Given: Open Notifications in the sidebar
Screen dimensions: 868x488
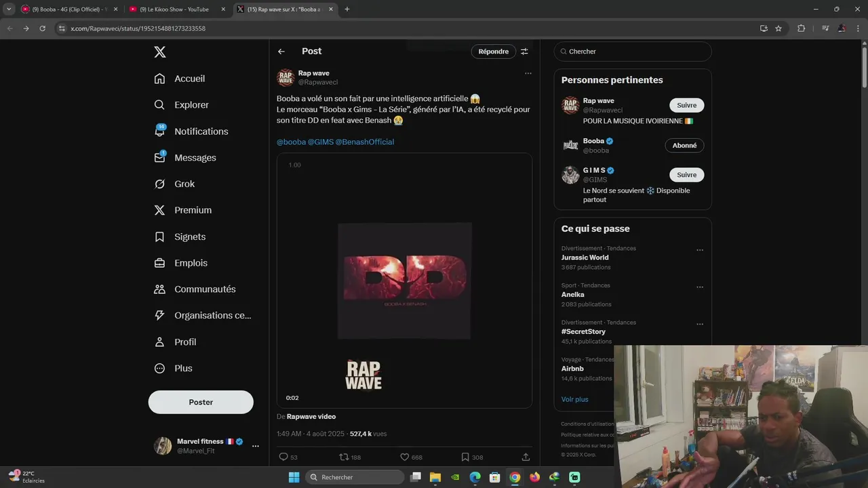Looking at the screenshot, I should point(191,131).
